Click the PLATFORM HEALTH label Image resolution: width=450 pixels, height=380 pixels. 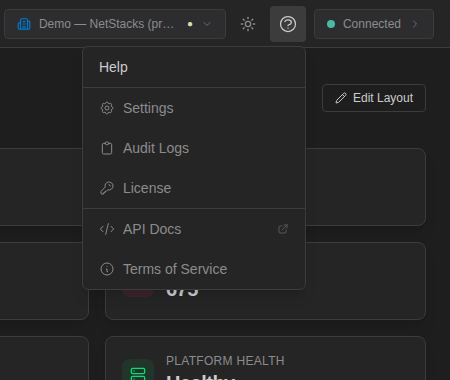click(225, 361)
